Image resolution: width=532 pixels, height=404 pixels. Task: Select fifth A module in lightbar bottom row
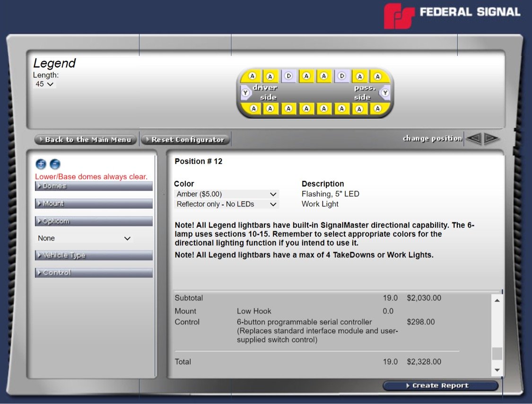(x=324, y=109)
